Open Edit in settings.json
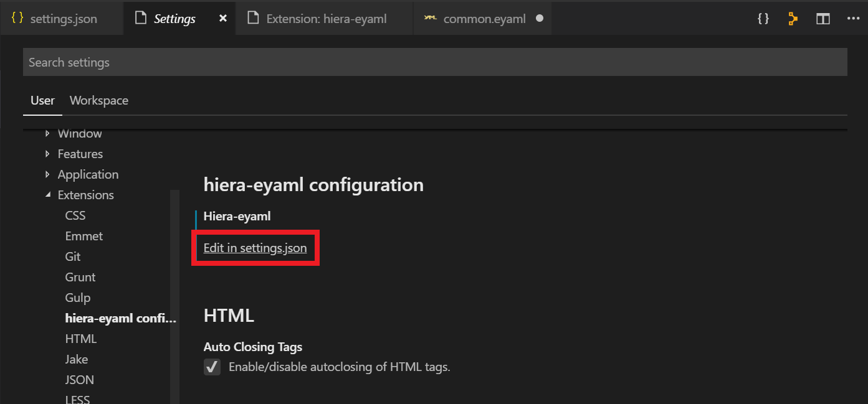 tap(255, 247)
